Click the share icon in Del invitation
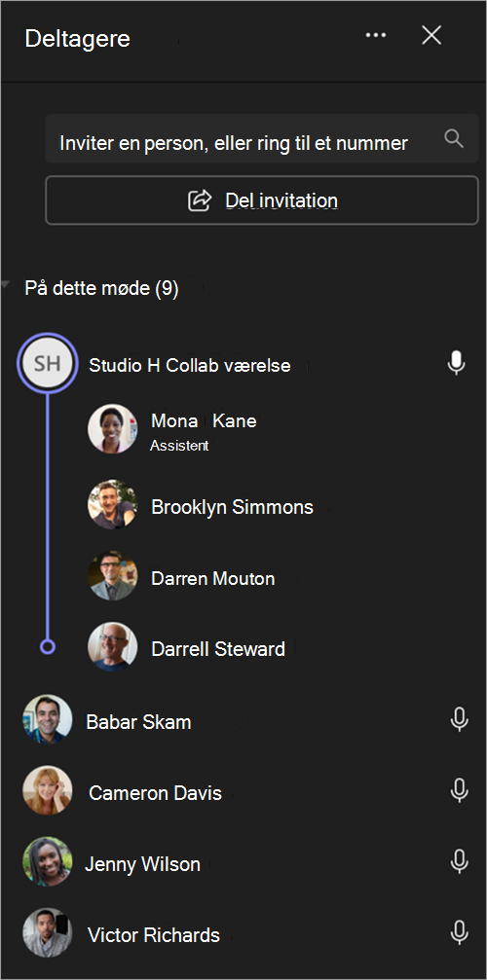Screen dimensions: 487x980 (x=200, y=200)
